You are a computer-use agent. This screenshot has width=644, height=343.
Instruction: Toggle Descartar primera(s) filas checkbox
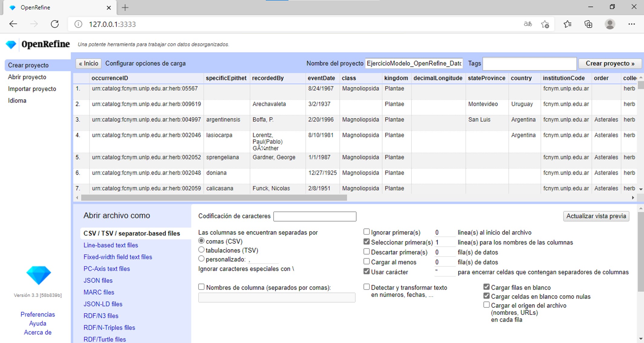(366, 251)
